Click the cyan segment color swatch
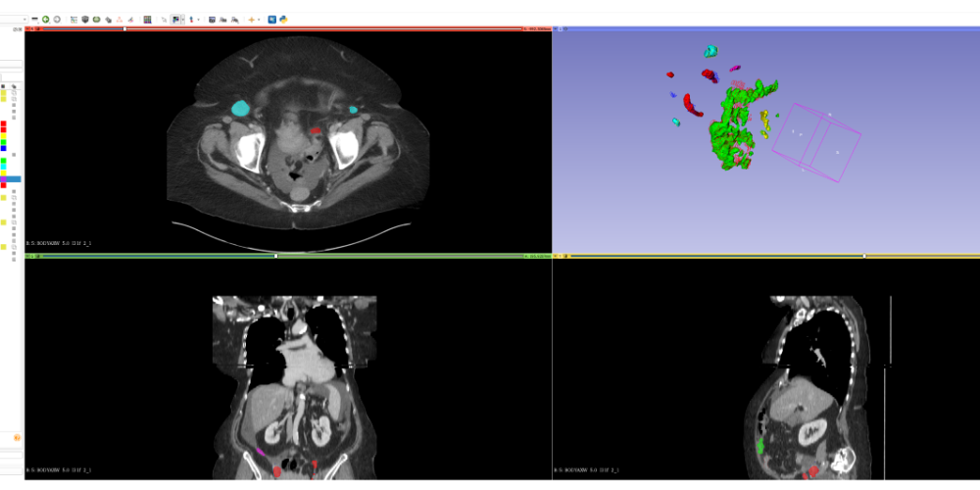The image size is (980, 490). click(3, 167)
